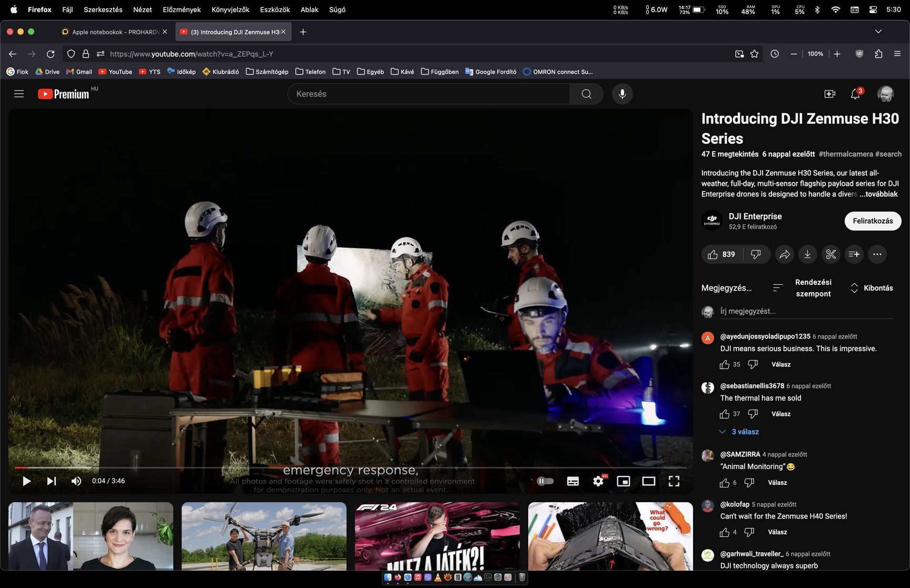Open the Függőben bookmarks folder
This screenshot has width=910, height=588.
tap(440, 72)
